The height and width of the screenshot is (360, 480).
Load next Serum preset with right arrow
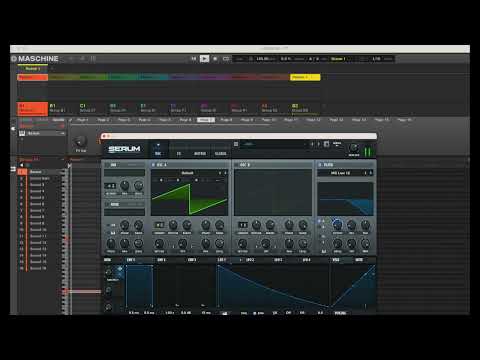319,144
